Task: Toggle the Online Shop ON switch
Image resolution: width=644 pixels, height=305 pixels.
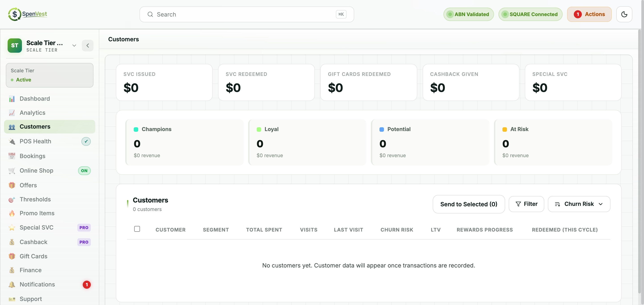Action: [x=84, y=171]
